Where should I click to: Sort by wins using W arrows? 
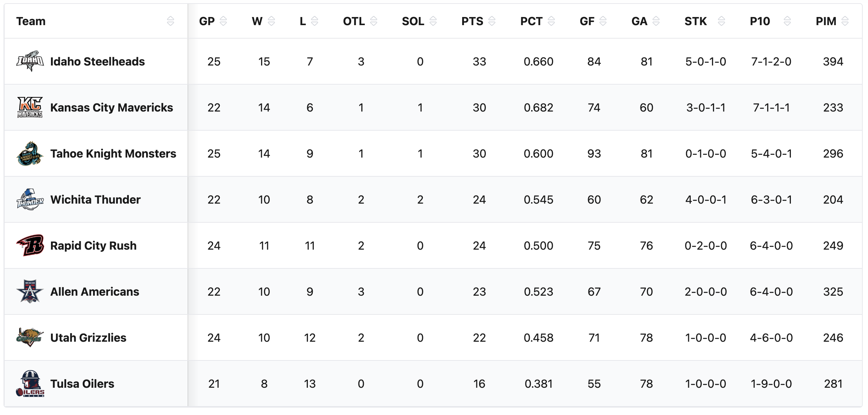click(x=271, y=21)
